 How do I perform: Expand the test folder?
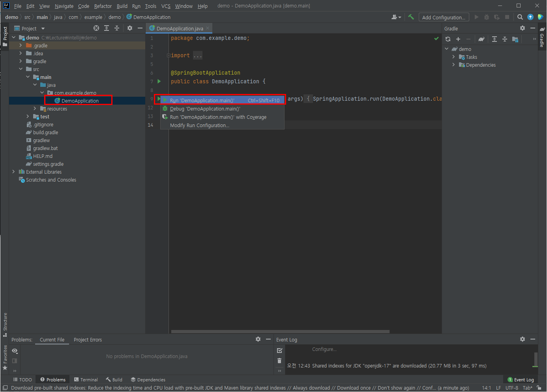pyautogui.click(x=28, y=116)
